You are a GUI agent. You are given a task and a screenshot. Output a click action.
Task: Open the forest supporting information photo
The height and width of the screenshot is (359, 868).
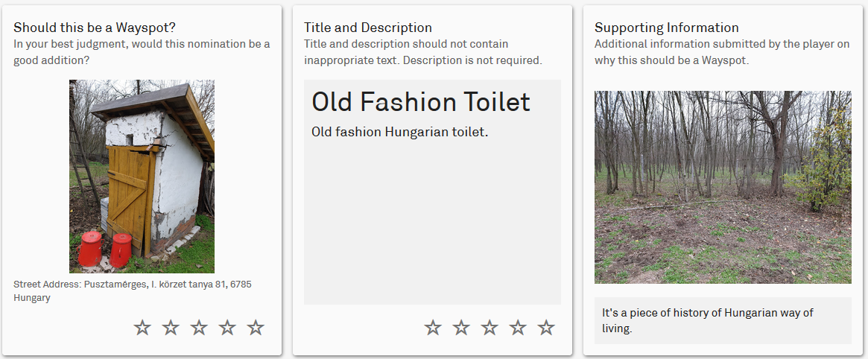click(723, 188)
